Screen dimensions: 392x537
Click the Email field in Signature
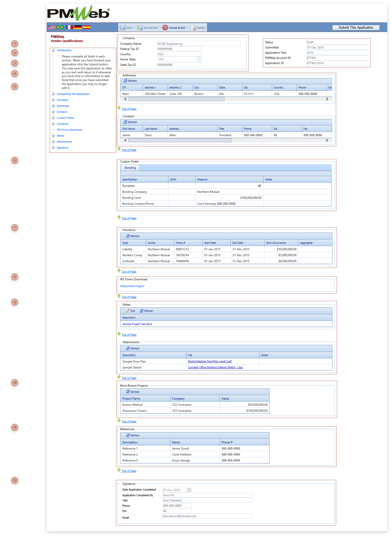[207, 516]
